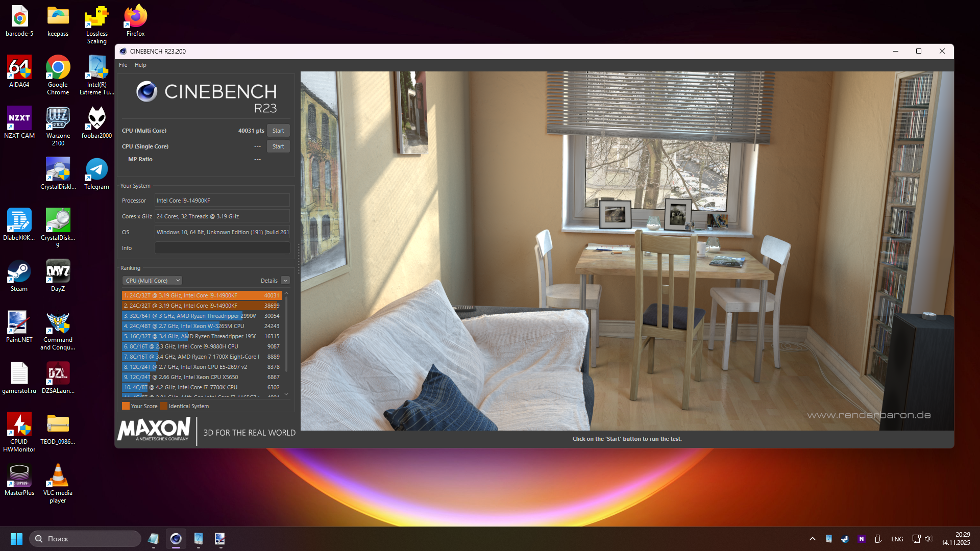
Task: Expand the Details dropdown arrow
Action: [x=285, y=281]
